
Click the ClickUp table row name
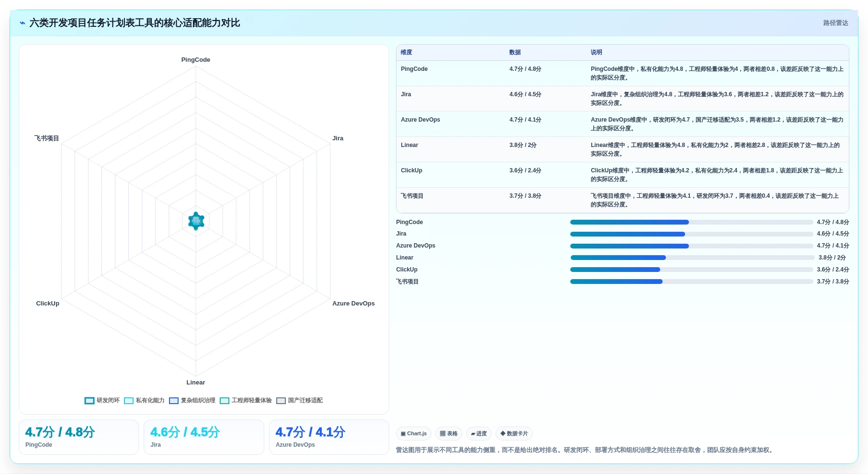point(411,170)
